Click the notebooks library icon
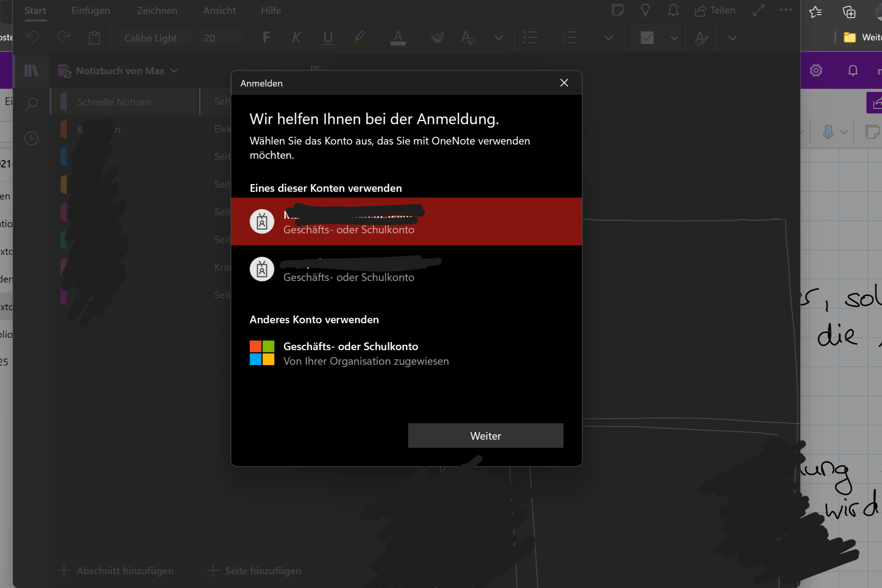The width and height of the screenshot is (882, 588). click(32, 71)
